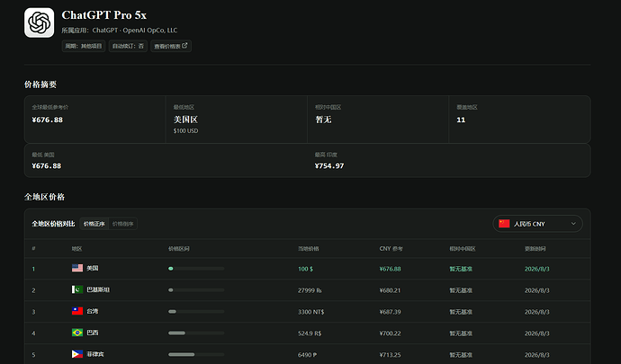Click the 菲律宾 region name
Screen dimensions: 621x364
(x=95, y=354)
